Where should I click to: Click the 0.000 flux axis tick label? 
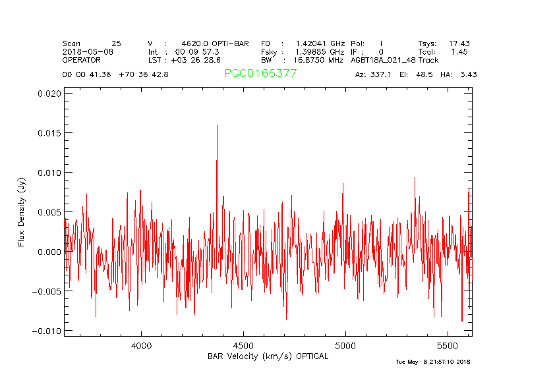(48, 252)
